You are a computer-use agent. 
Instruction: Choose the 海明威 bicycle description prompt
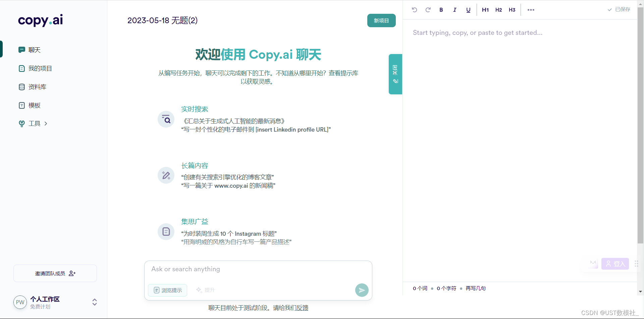click(x=236, y=242)
